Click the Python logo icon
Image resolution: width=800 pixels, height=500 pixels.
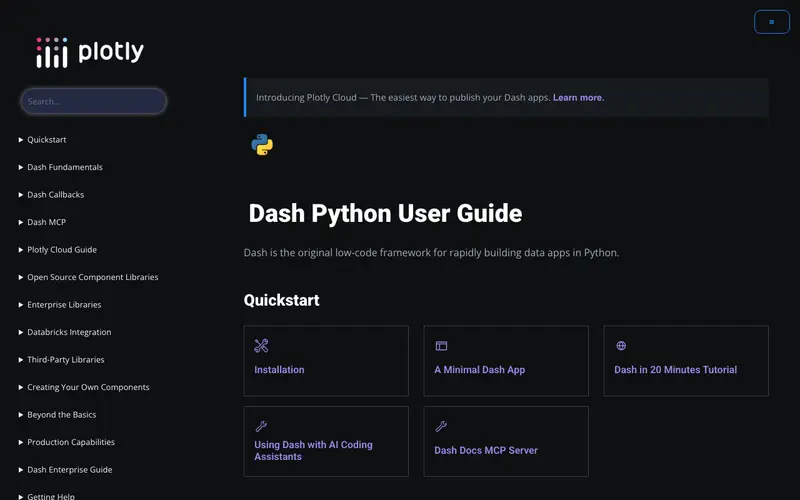tap(262, 145)
